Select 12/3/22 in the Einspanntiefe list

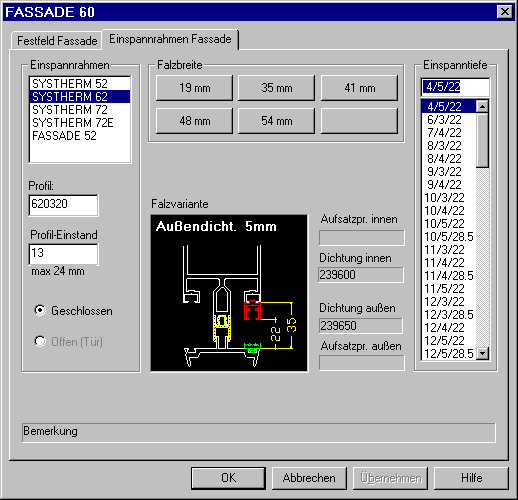point(449,302)
